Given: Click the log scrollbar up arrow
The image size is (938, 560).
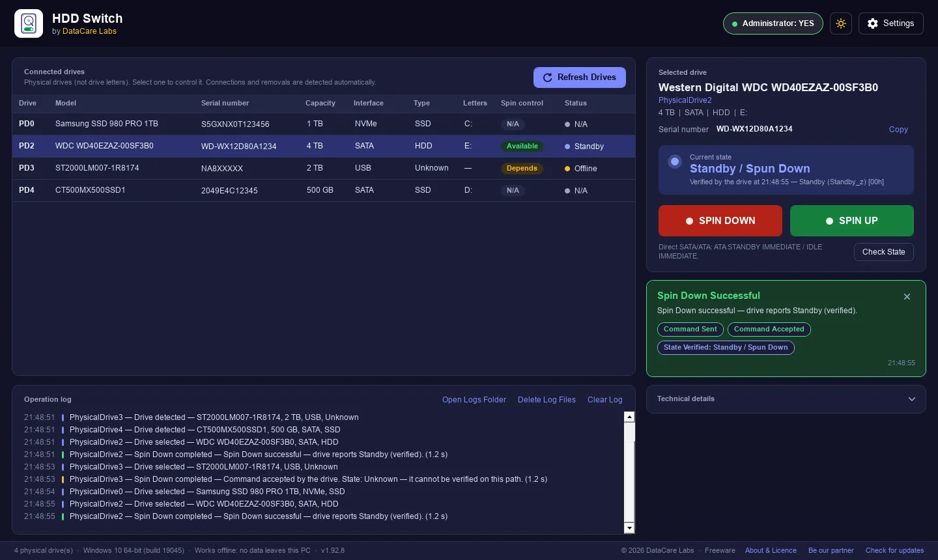Looking at the screenshot, I should coord(629,417).
